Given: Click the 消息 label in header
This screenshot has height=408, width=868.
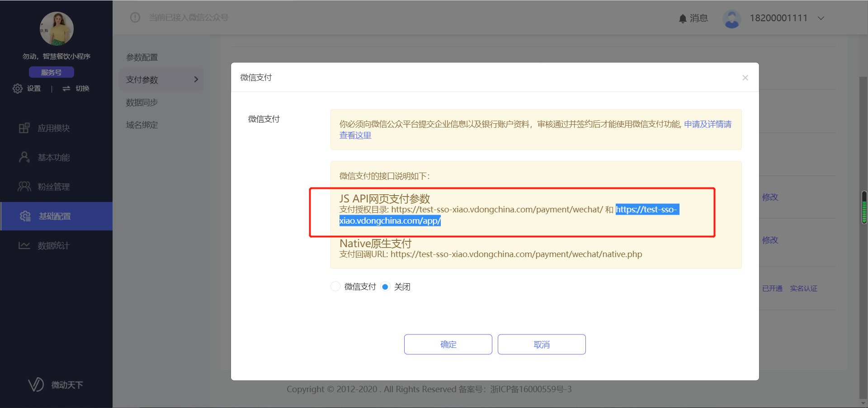Looking at the screenshot, I should [699, 18].
